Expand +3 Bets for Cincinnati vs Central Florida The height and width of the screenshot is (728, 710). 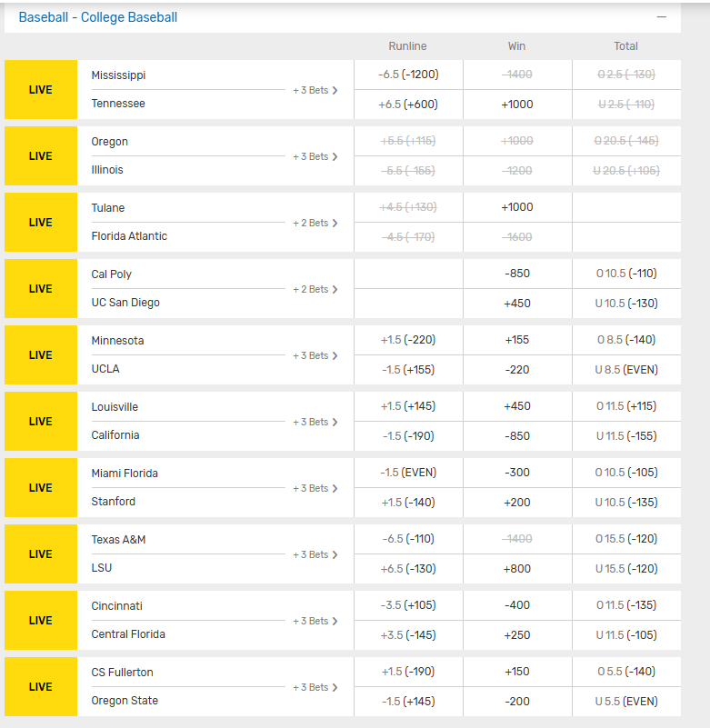click(x=315, y=622)
